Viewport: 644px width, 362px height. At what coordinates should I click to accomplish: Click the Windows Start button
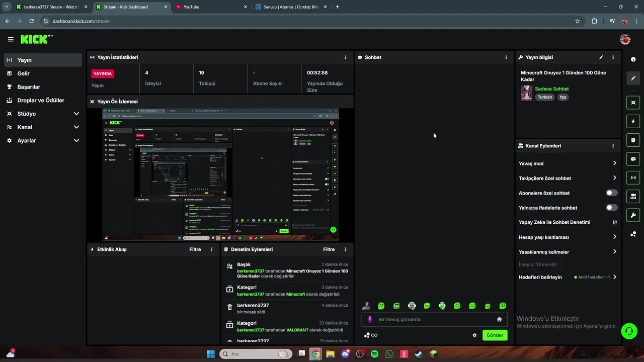(211, 354)
